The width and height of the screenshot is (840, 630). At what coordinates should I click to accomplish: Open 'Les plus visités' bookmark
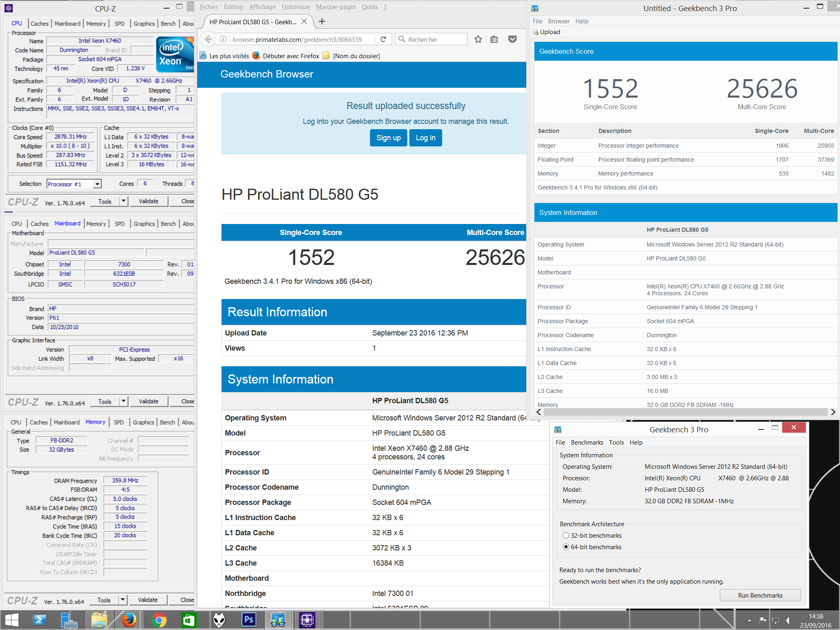coord(224,56)
